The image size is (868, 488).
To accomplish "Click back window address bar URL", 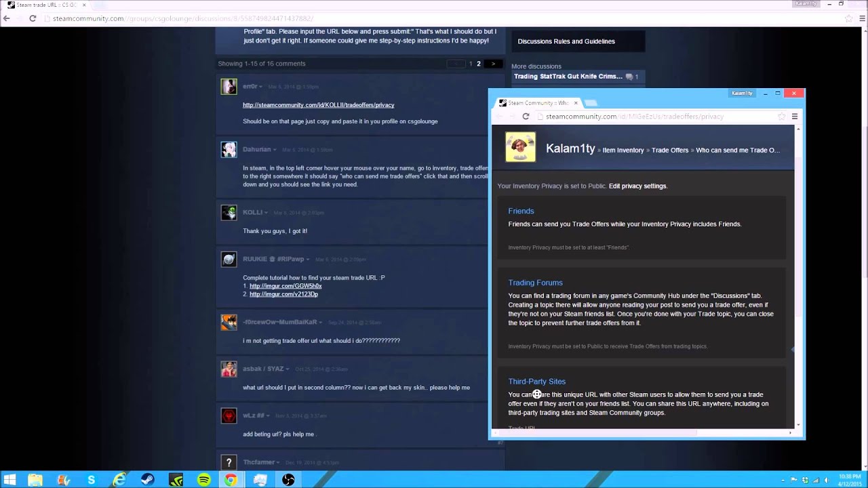I will click(183, 18).
